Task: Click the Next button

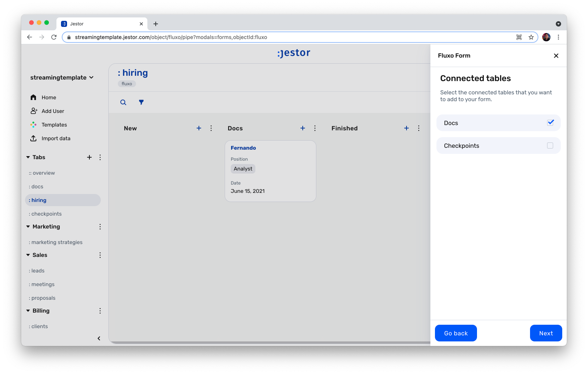Action: tap(546, 333)
